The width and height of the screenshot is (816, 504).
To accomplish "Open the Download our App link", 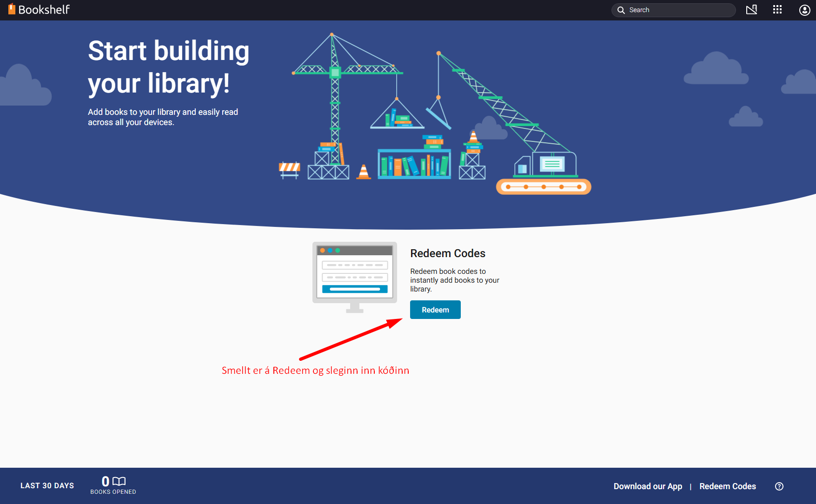I will [x=648, y=486].
